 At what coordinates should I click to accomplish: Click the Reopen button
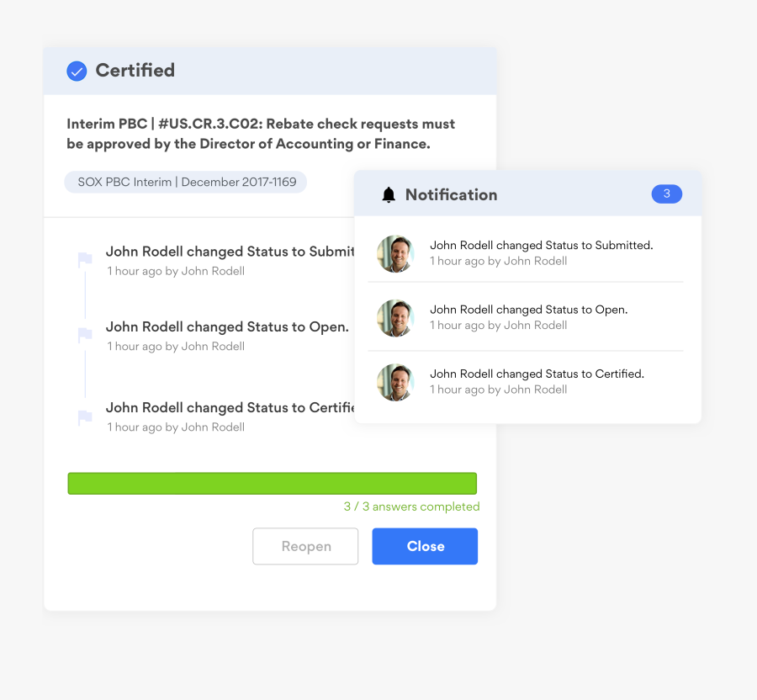coord(305,546)
